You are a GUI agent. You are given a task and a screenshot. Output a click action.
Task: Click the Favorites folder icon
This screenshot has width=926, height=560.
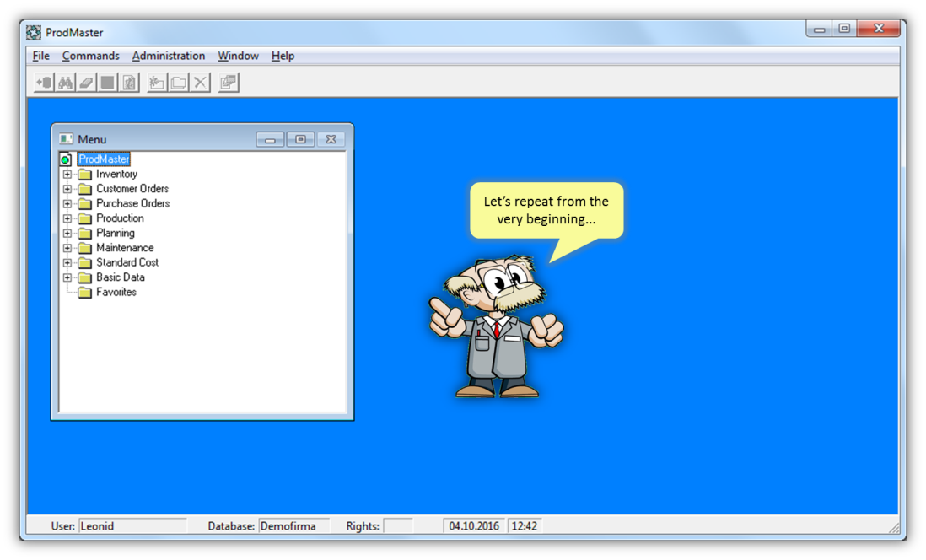click(85, 293)
